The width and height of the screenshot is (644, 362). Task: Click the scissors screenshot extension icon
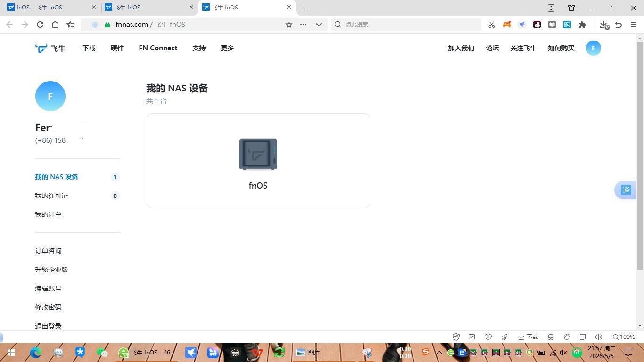coord(492,25)
